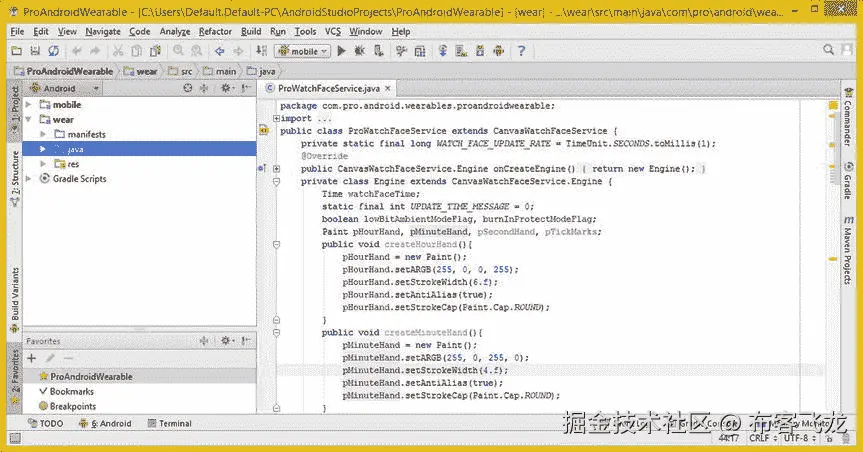Expand the res folder
The image size is (863, 452).
point(43,164)
